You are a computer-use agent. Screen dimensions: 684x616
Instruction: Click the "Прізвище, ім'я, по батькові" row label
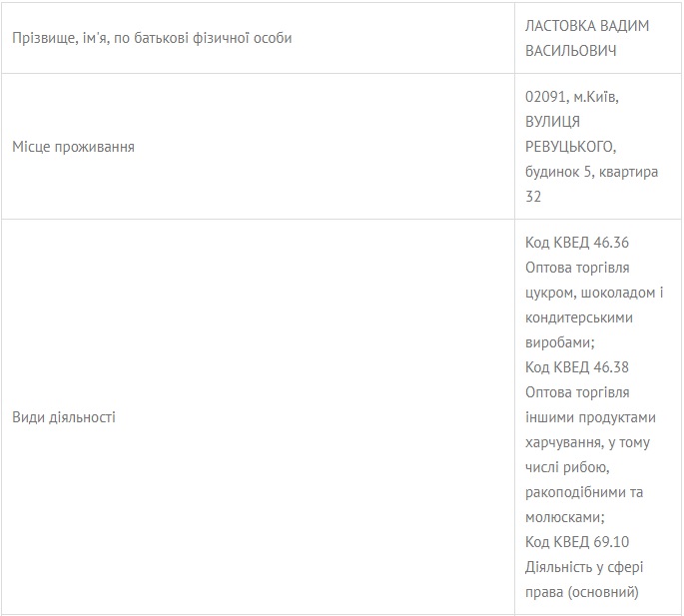pyautogui.click(x=153, y=38)
